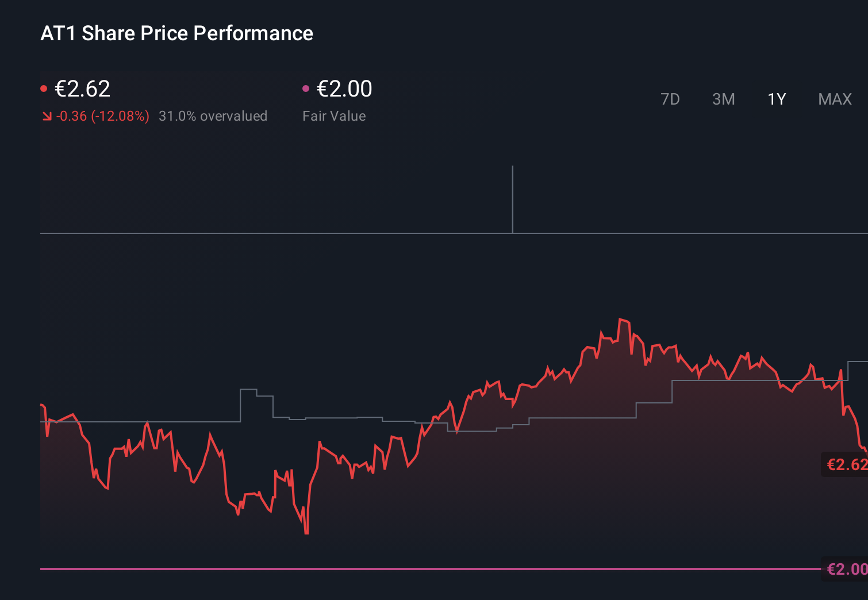The image size is (868, 600).
Task: Click the AT1 Share Price Performance title
Action: pyautogui.click(x=176, y=33)
